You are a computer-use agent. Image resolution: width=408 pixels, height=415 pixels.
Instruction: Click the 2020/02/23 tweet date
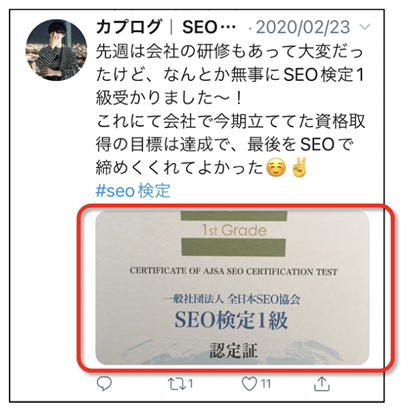303,27
